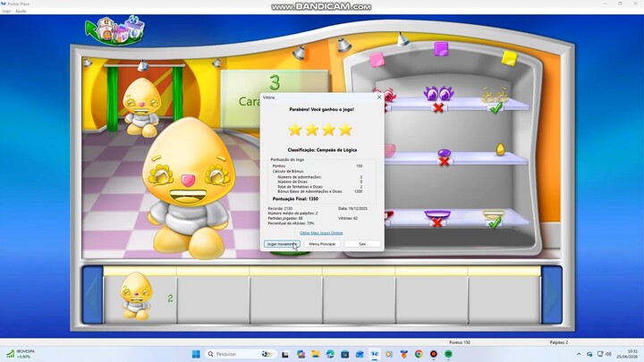Open the Ajuda menu
The image size is (644, 362).
pos(21,11)
